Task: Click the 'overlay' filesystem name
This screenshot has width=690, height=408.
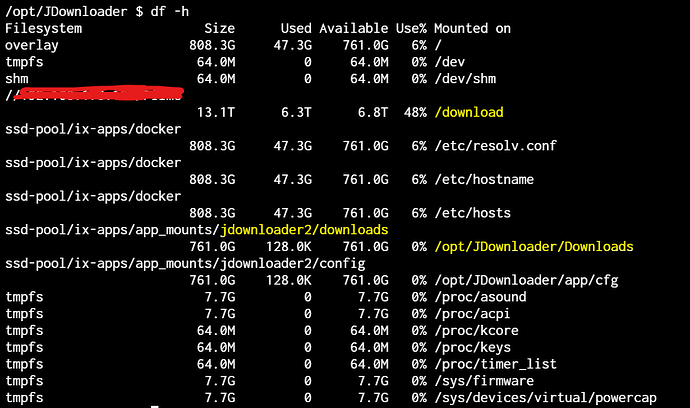Action: coord(32,45)
